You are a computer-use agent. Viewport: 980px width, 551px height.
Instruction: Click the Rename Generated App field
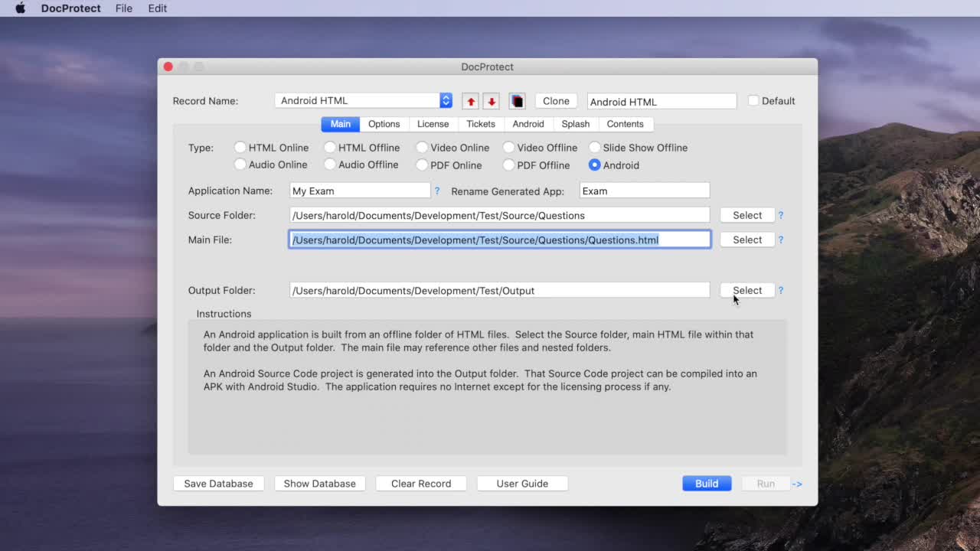[645, 191]
